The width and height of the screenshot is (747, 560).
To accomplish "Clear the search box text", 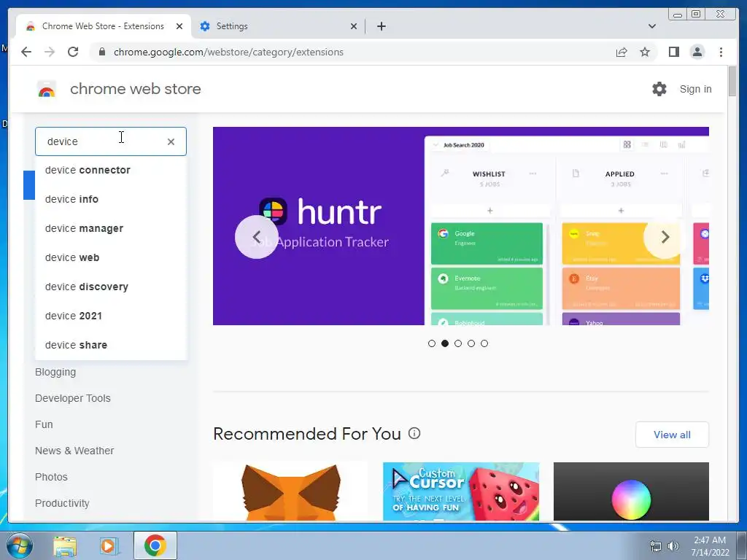I will [x=171, y=141].
